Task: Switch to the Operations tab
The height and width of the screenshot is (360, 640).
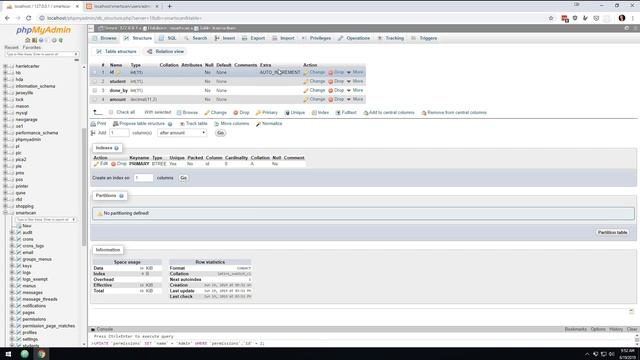Action: (x=354, y=38)
